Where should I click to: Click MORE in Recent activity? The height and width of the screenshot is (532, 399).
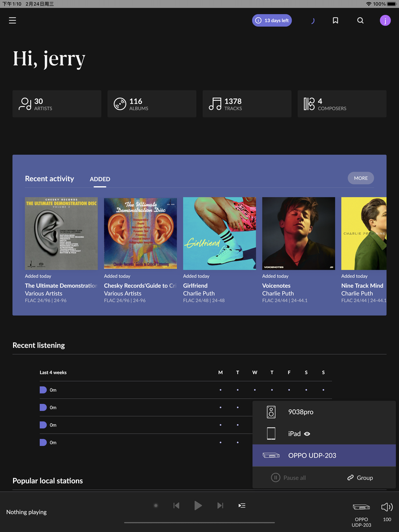[360, 178]
